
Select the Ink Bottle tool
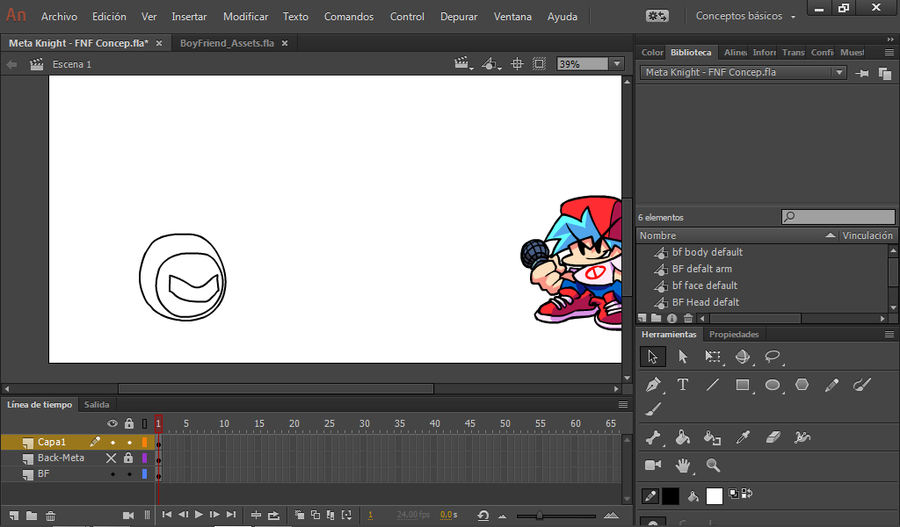[x=712, y=438]
